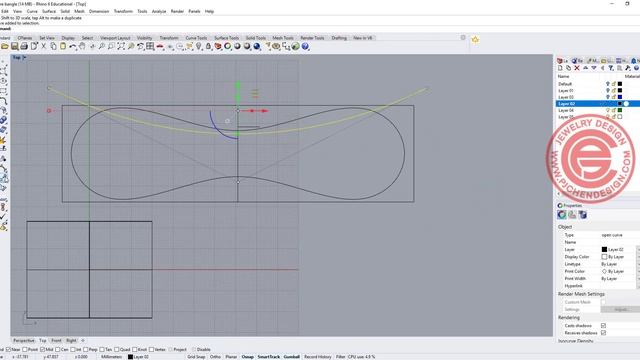
Task: Select Layer 01 row in Layers panel
Action: point(598,91)
